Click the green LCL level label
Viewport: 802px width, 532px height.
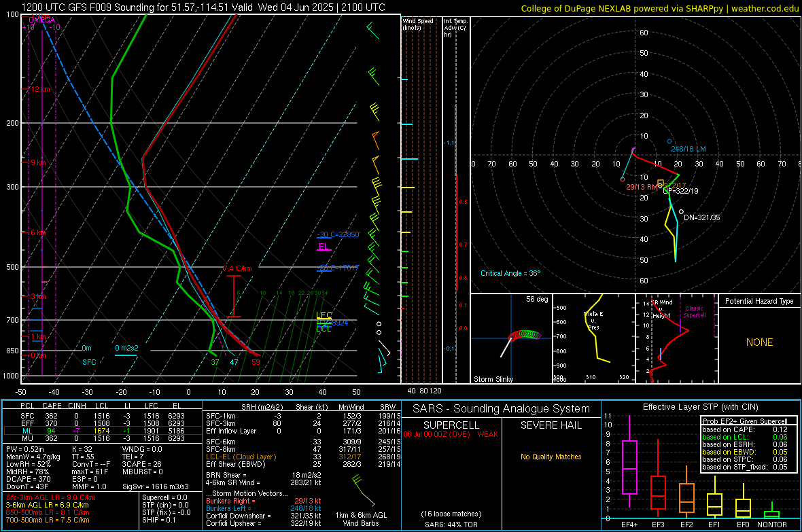pos(324,329)
